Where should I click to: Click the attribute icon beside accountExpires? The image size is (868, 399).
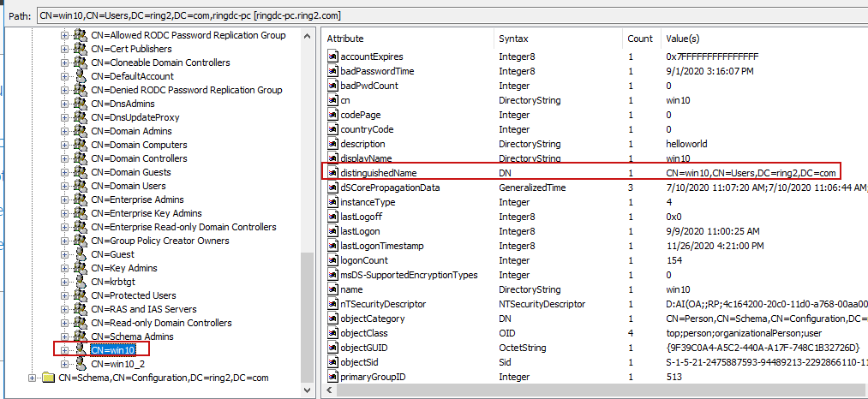[333, 57]
